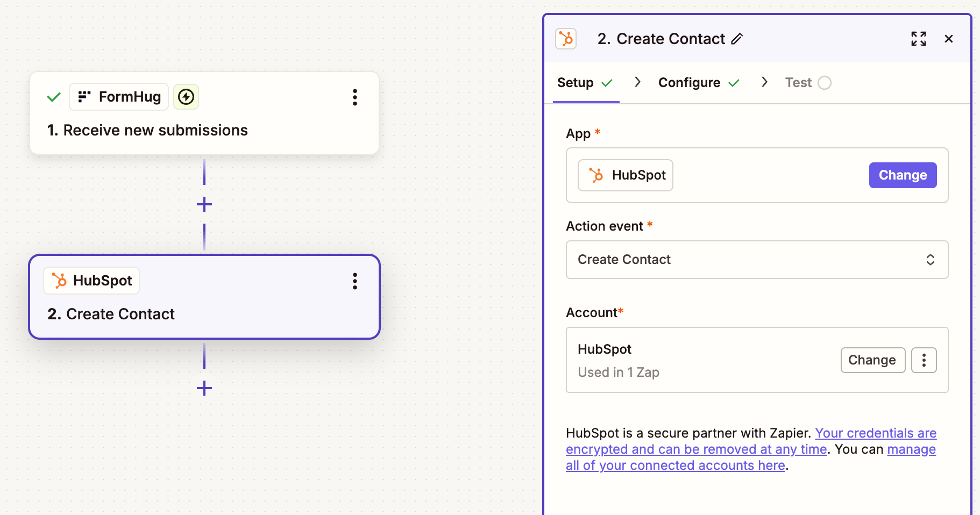Click the chevron between Configure and Test
This screenshot has height=515, width=980.
coord(764,82)
